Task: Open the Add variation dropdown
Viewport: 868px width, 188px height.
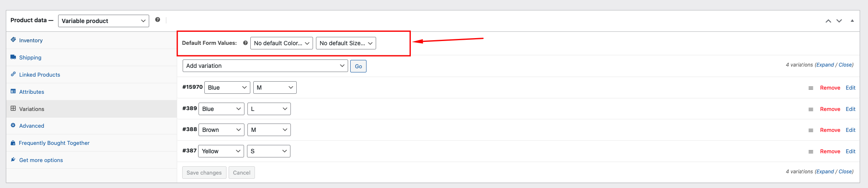Action: (265, 66)
